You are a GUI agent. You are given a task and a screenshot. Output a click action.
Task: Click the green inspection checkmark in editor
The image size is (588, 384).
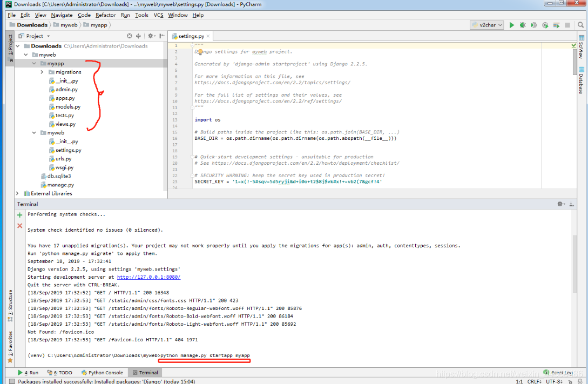(573, 46)
